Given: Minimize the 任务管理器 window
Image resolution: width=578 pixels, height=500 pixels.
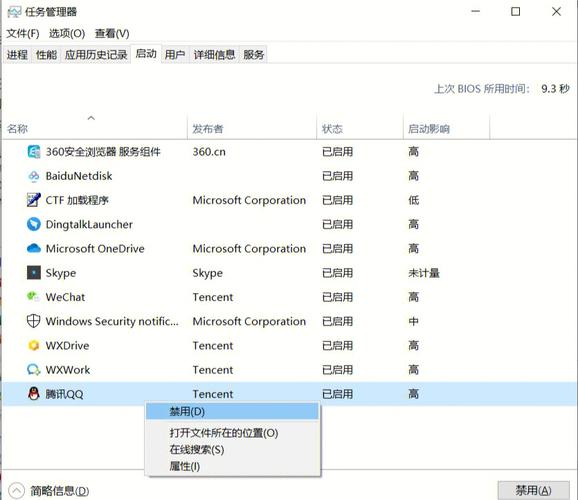Looking at the screenshot, I should tap(476, 12).
